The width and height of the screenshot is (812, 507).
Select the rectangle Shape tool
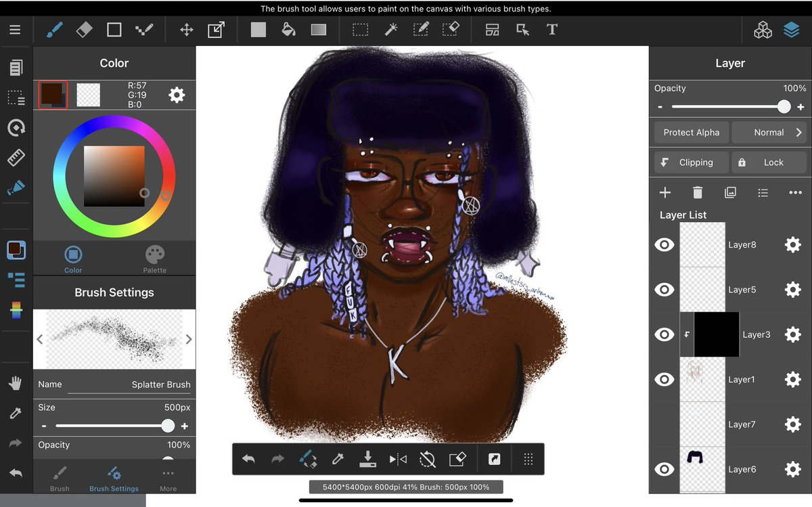pos(114,30)
